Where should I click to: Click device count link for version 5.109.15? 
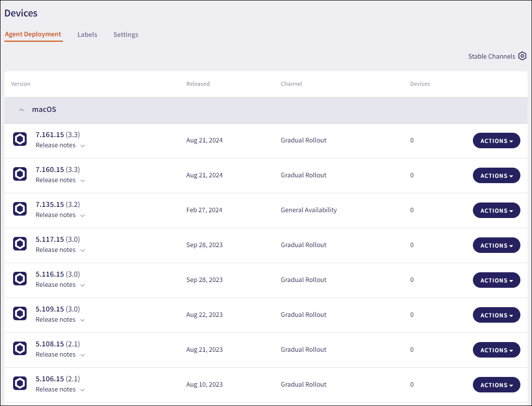coord(412,315)
